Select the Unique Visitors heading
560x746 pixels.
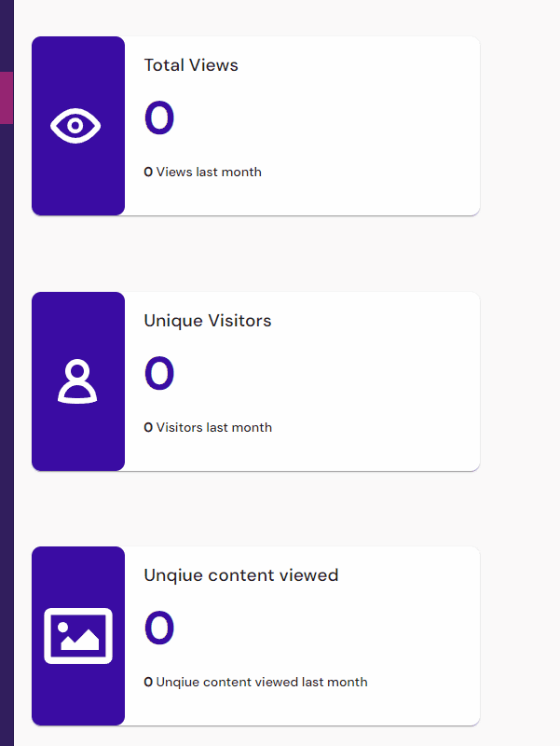pos(208,321)
